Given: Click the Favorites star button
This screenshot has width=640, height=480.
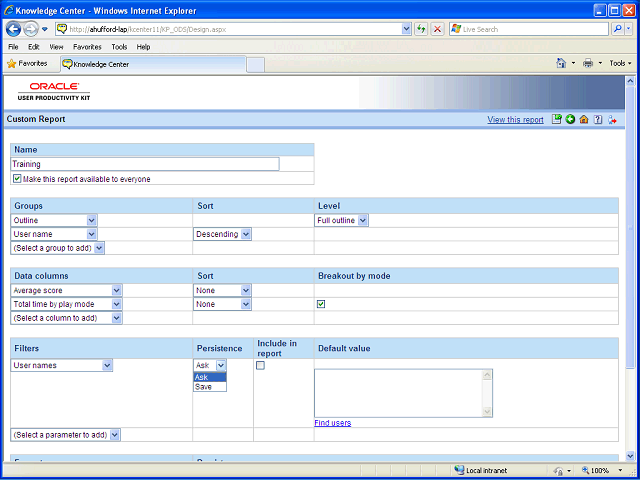Looking at the screenshot, I should point(27,64).
